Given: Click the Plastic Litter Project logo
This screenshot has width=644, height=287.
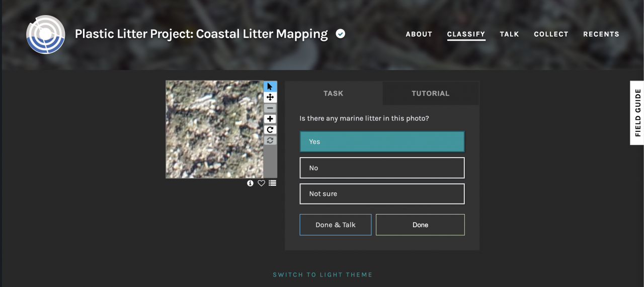Looking at the screenshot, I should click(46, 34).
